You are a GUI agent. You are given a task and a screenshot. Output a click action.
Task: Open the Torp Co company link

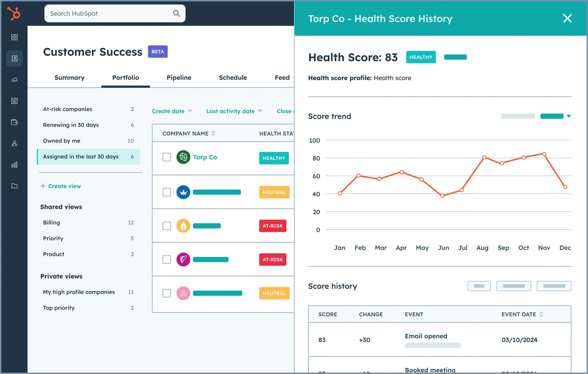[x=205, y=157]
